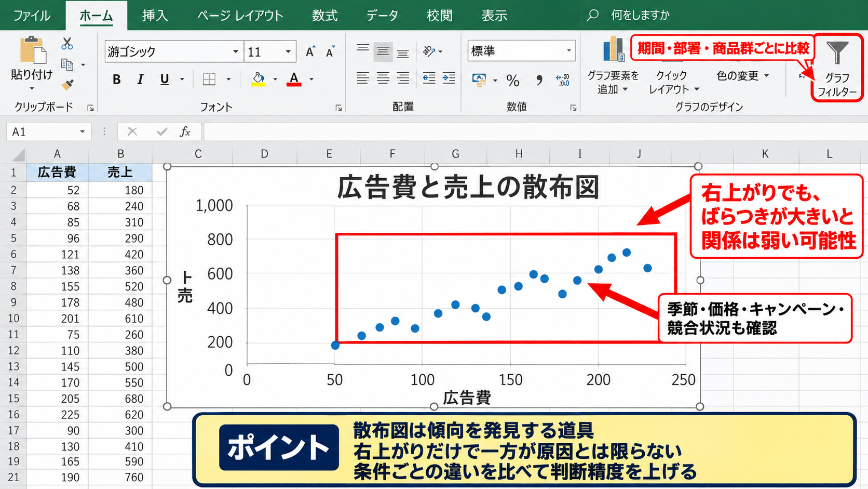This screenshot has height=489, width=868.
Task: Click the cancel X button in formula bar
Action: tap(132, 132)
